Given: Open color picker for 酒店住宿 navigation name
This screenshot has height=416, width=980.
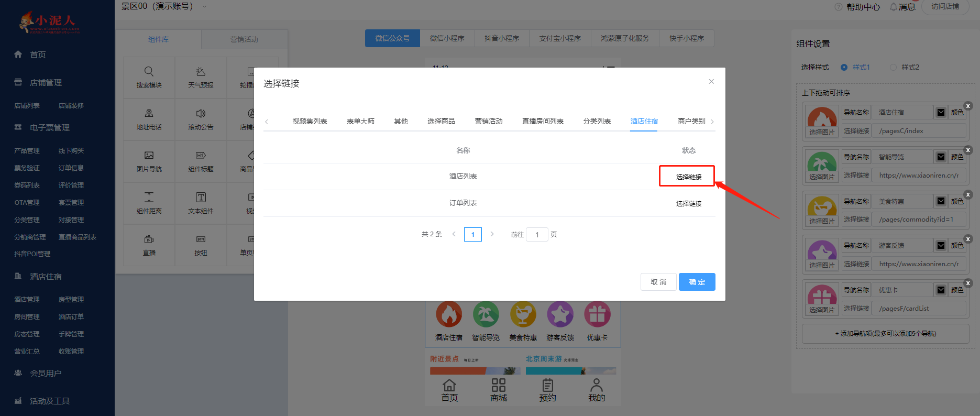Looking at the screenshot, I should [x=941, y=112].
